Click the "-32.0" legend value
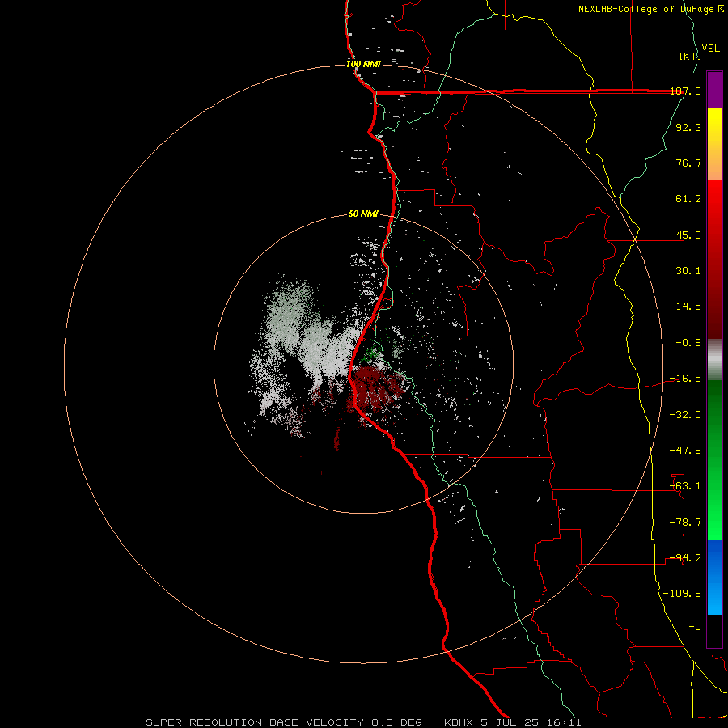This screenshot has height=728, width=728. point(685,415)
